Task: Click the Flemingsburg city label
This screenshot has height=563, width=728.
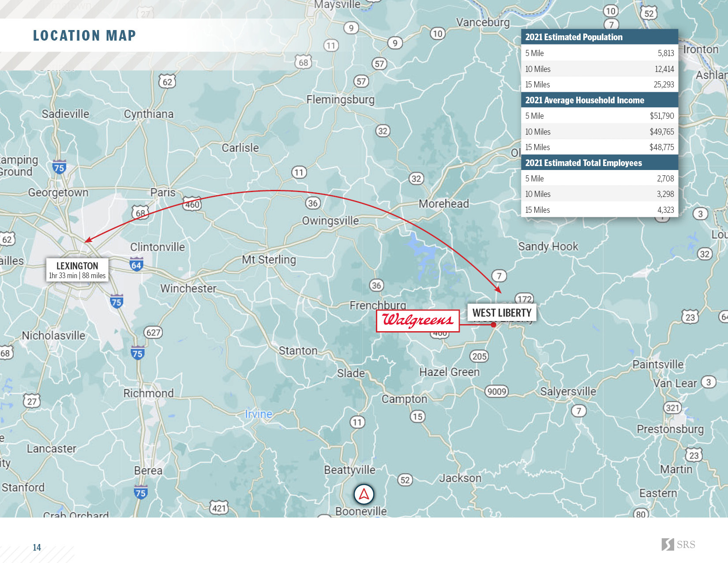Action: click(341, 100)
